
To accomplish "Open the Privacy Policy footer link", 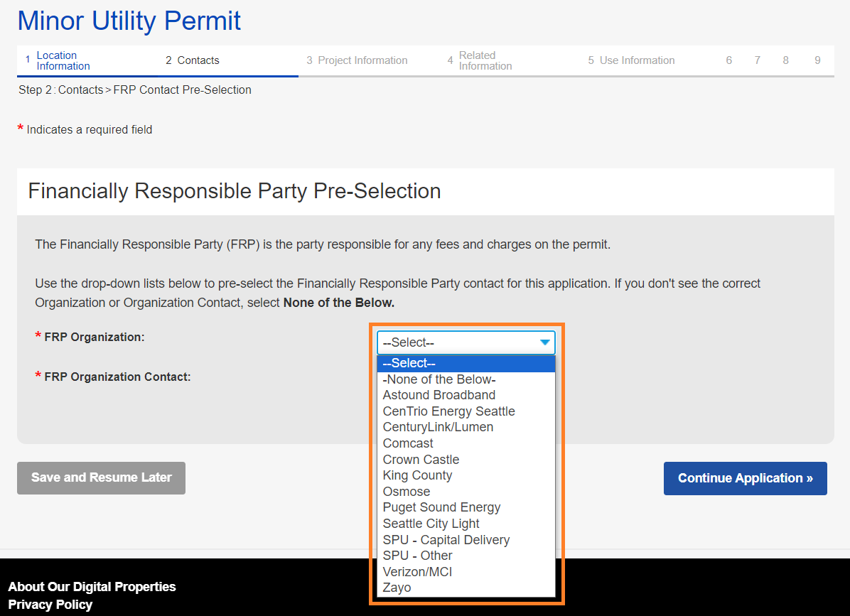I will tap(50, 605).
